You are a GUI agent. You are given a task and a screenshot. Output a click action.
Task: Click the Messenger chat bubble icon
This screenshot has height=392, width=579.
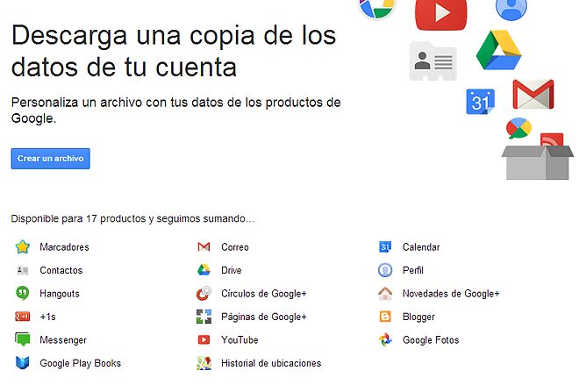23,339
